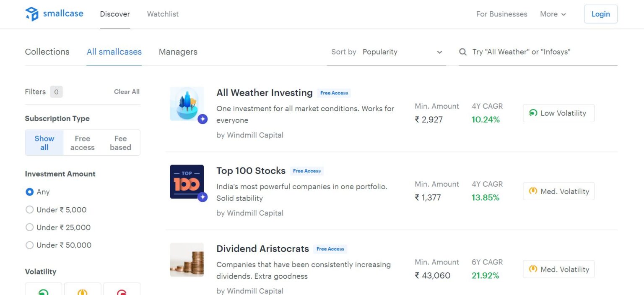Switch to the Collections tab
Screen dimensions: 644x295
point(47,52)
